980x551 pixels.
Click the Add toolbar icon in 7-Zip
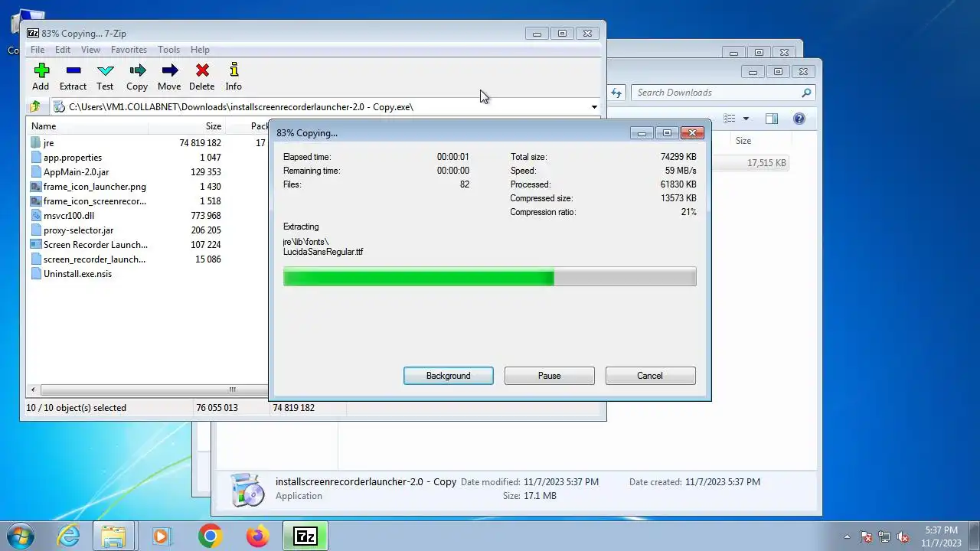(41, 70)
